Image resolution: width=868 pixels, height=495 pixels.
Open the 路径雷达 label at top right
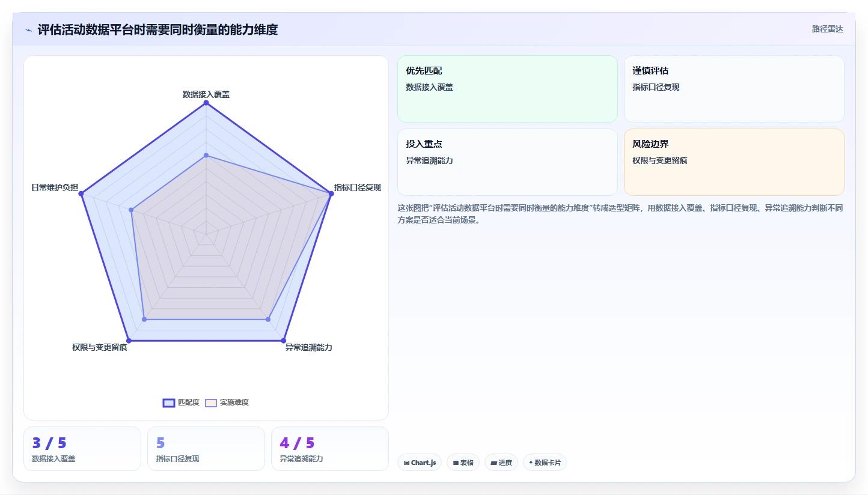(828, 29)
